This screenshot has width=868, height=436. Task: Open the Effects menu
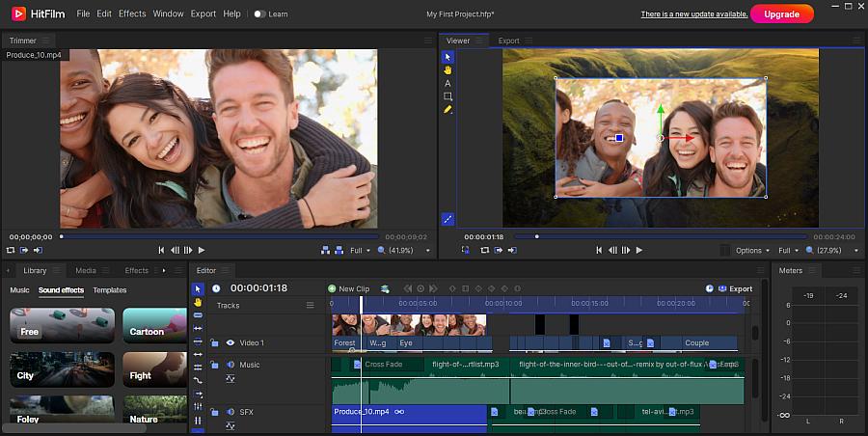point(132,14)
